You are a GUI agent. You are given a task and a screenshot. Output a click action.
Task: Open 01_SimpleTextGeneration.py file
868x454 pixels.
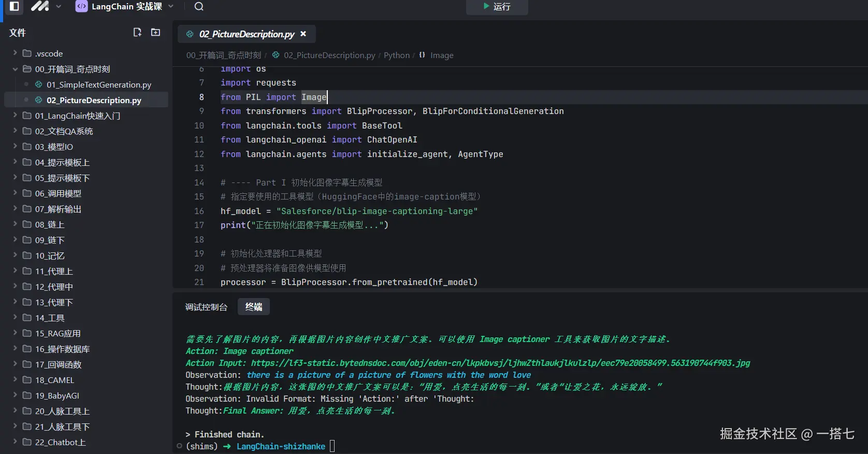tap(98, 84)
